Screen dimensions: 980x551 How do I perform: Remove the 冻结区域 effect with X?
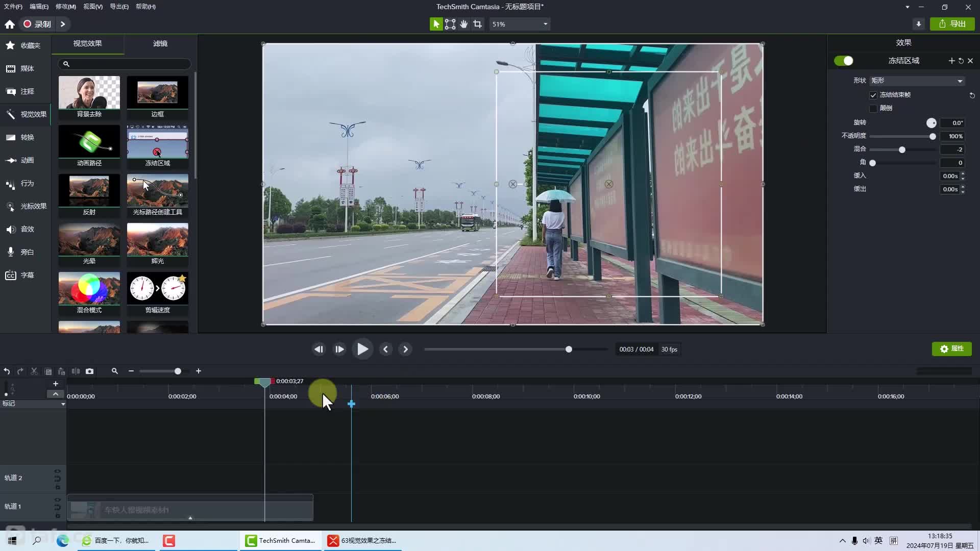[x=970, y=61]
